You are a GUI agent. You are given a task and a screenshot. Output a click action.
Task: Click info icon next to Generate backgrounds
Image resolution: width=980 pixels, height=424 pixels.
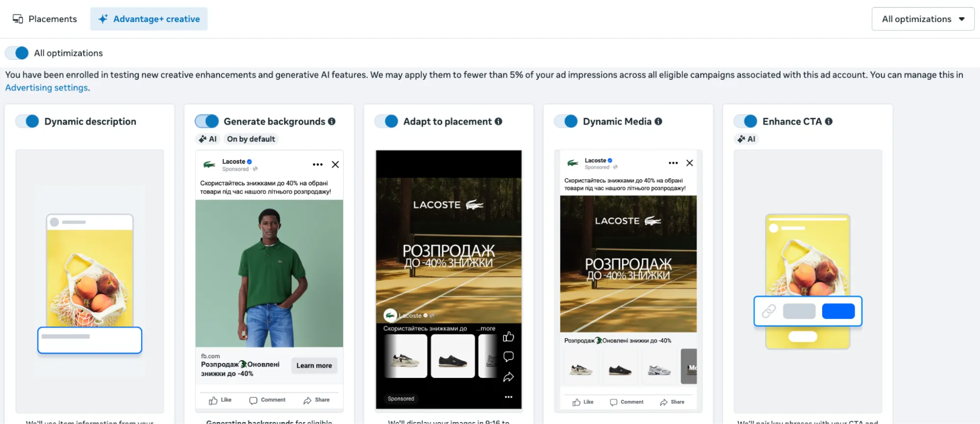click(x=332, y=121)
